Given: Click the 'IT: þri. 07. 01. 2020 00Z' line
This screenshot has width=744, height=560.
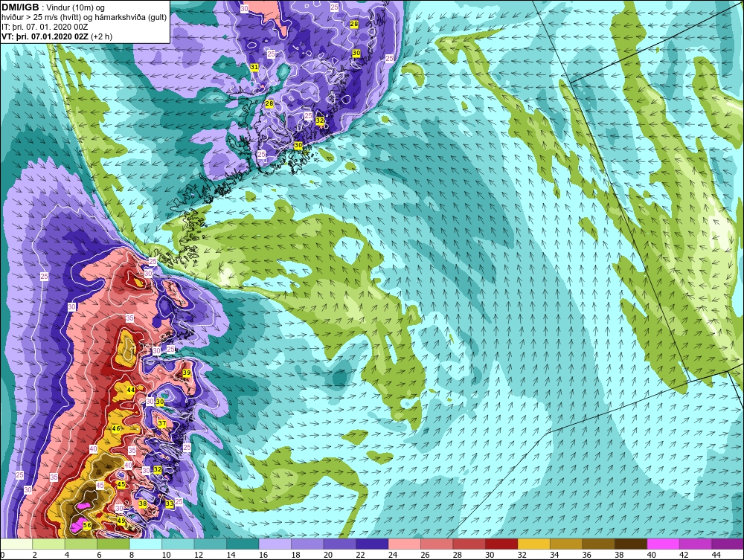Looking at the screenshot, I should 45,27.
